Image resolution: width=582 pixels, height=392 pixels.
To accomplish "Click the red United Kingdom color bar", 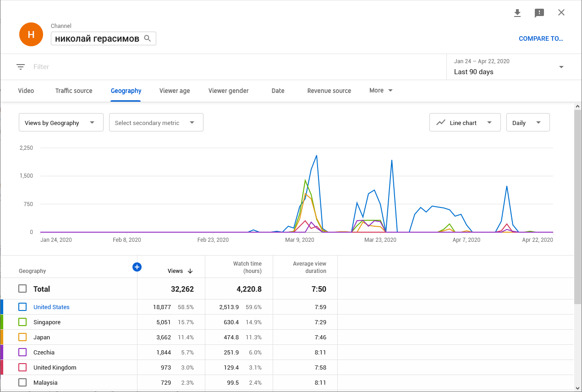I will [1, 367].
